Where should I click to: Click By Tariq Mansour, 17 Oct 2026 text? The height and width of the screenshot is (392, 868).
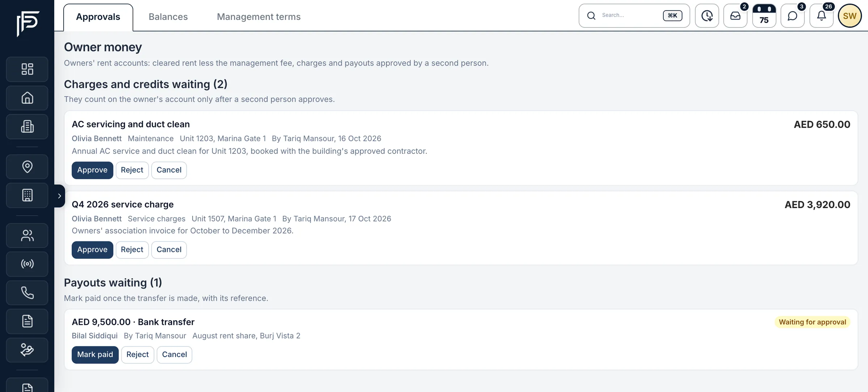337,219
